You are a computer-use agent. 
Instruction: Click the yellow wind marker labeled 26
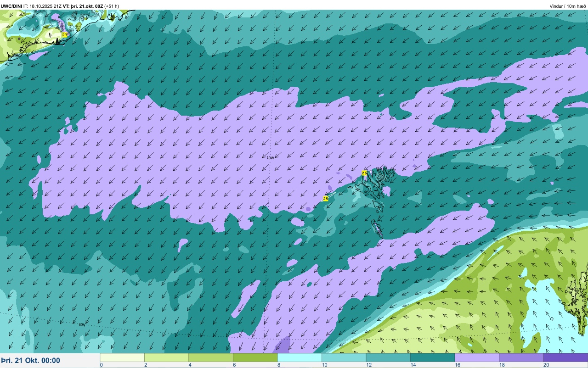[364, 173]
